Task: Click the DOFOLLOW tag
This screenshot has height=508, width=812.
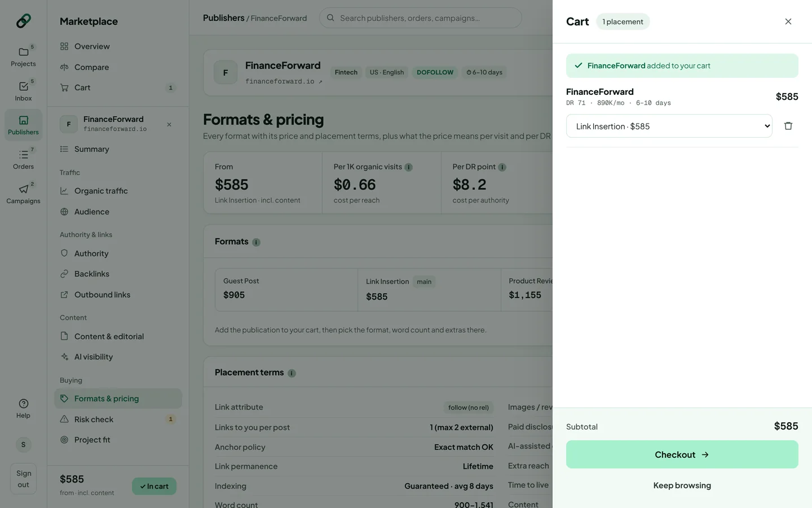Action: (435, 72)
